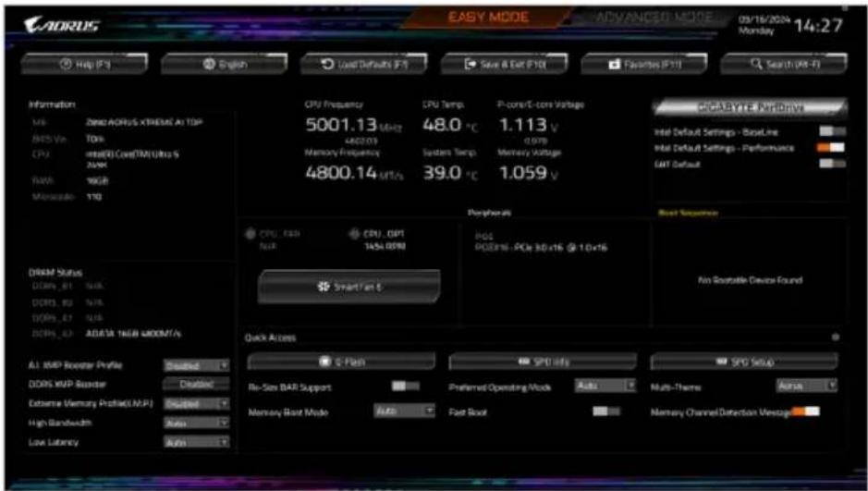This screenshot has height=491, width=868.
Task: Click the CPU frequency value 5001.13 MHz
Action: pyautogui.click(x=354, y=126)
